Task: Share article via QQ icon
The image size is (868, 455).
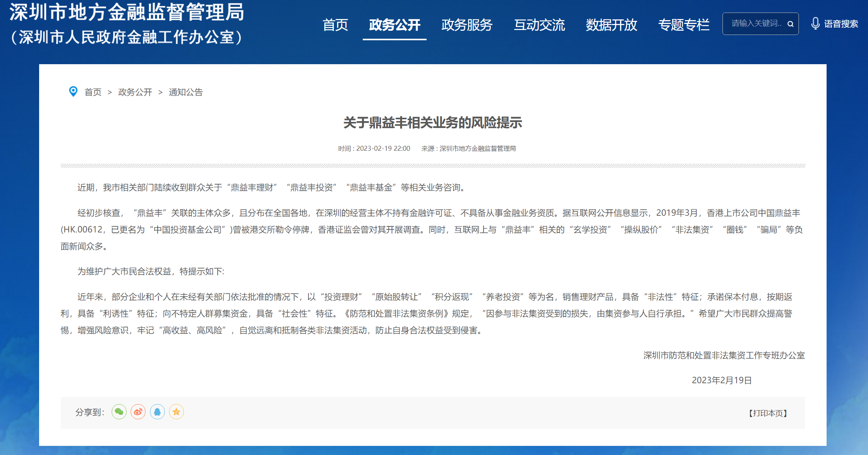Action: pos(157,412)
